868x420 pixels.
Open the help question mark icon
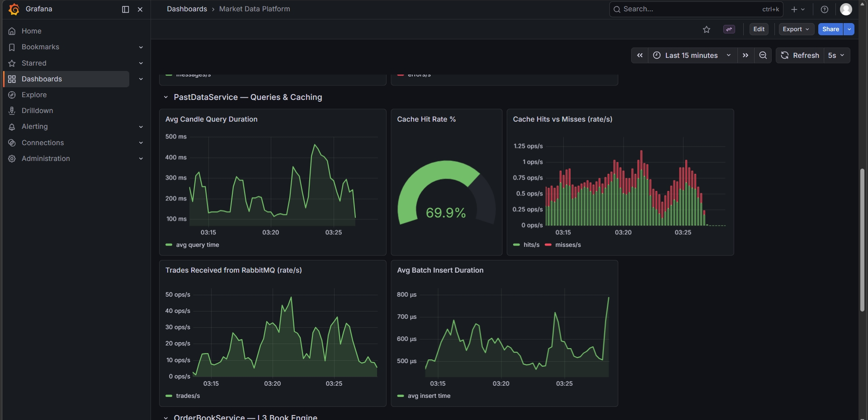point(825,9)
